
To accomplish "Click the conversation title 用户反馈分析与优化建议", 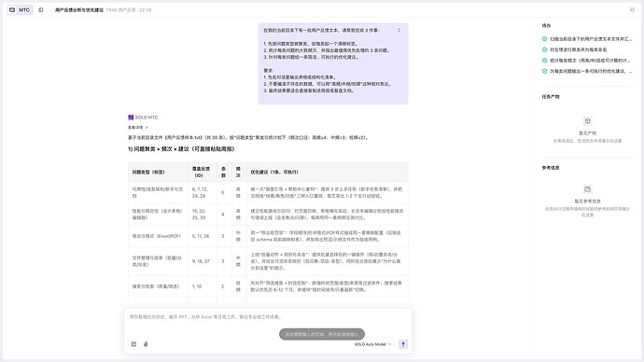I will pyautogui.click(x=79, y=10).
